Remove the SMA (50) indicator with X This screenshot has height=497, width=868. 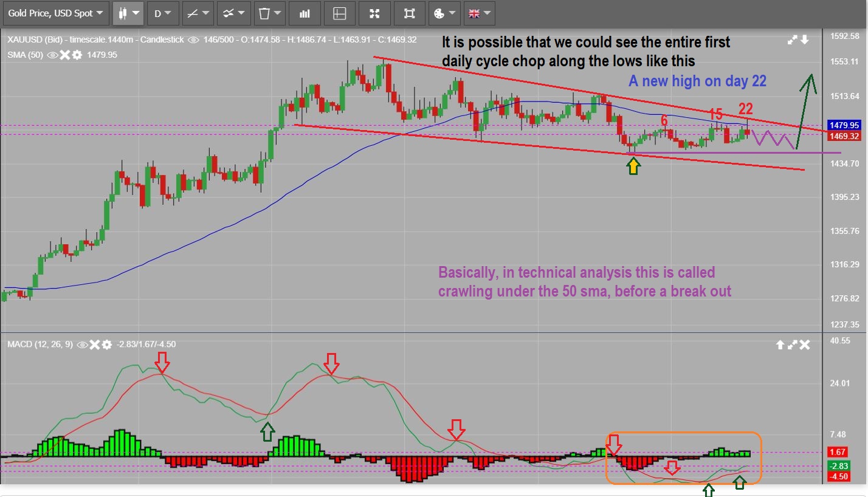coord(66,55)
